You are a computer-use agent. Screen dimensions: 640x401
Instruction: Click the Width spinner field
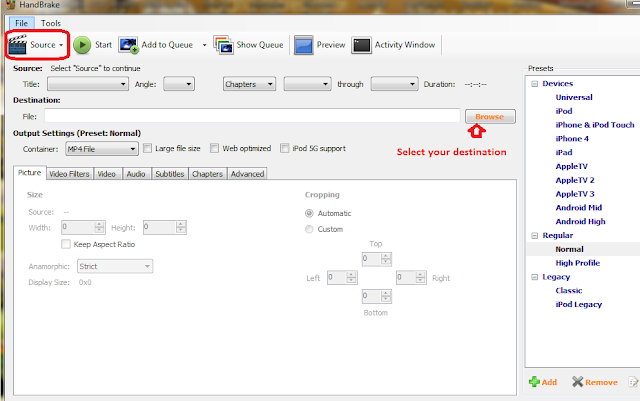[x=83, y=227]
